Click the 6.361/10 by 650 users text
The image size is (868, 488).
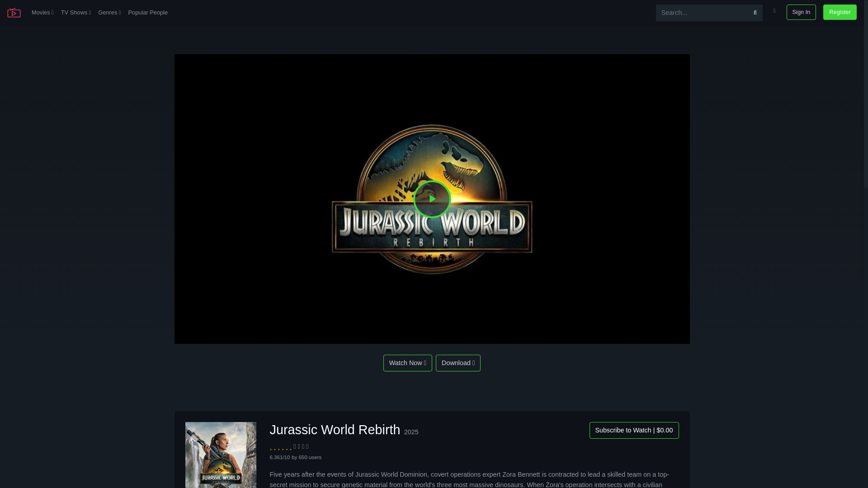click(296, 457)
